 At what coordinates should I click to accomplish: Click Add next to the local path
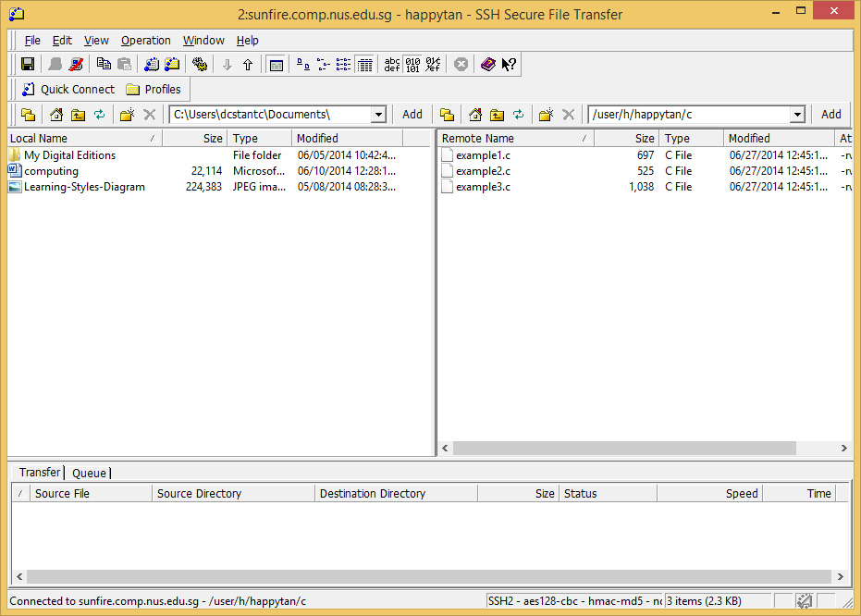pyautogui.click(x=412, y=114)
